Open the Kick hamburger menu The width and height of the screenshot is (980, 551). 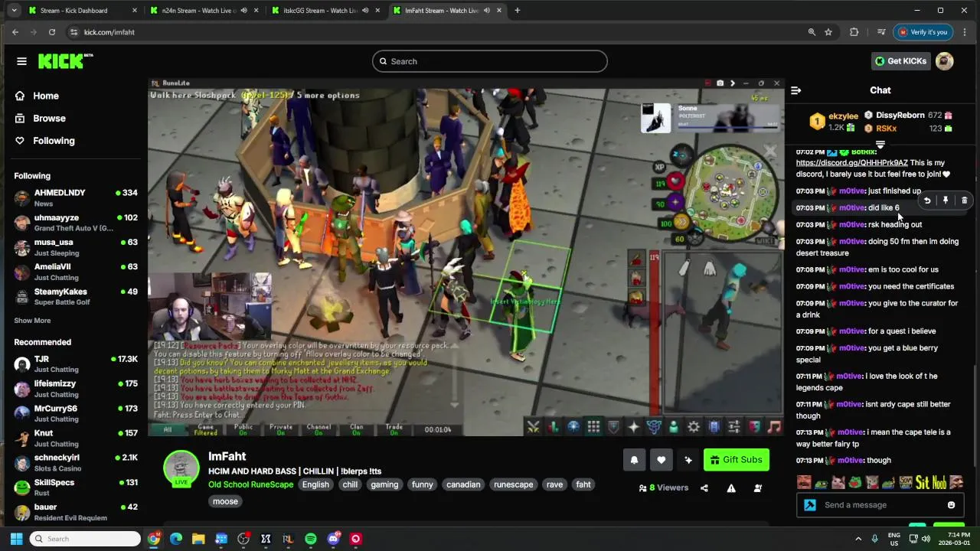[21, 61]
